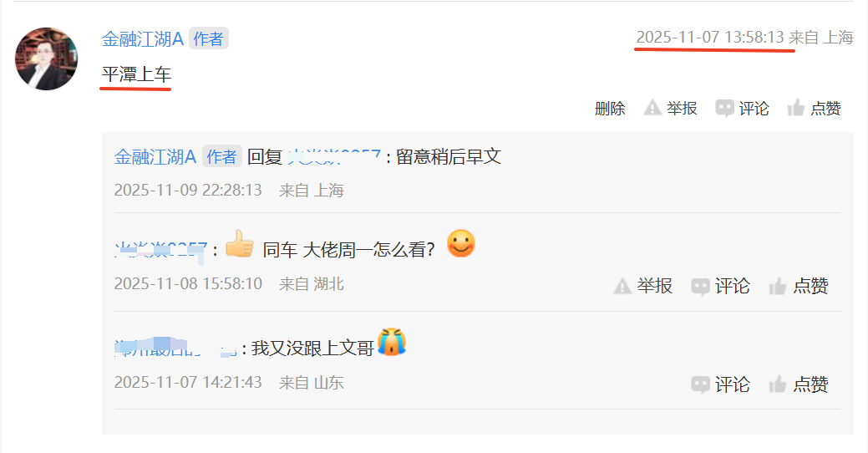Click the thumbs-up like icon on top comment
This screenshot has width=868, height=453.
tap(795, 108)
